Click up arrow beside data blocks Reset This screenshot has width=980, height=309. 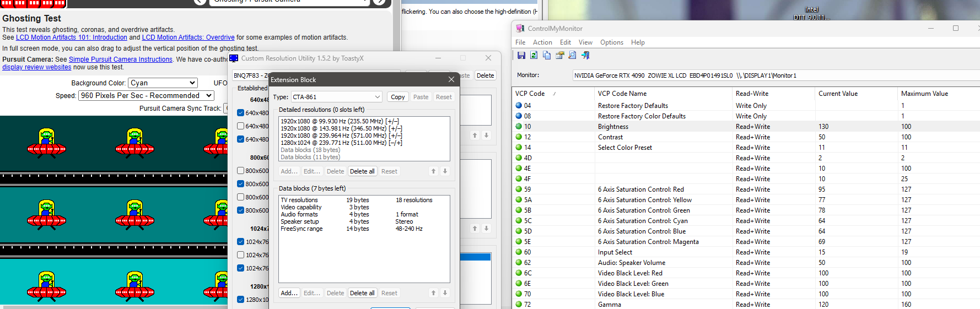coord(433,293)
